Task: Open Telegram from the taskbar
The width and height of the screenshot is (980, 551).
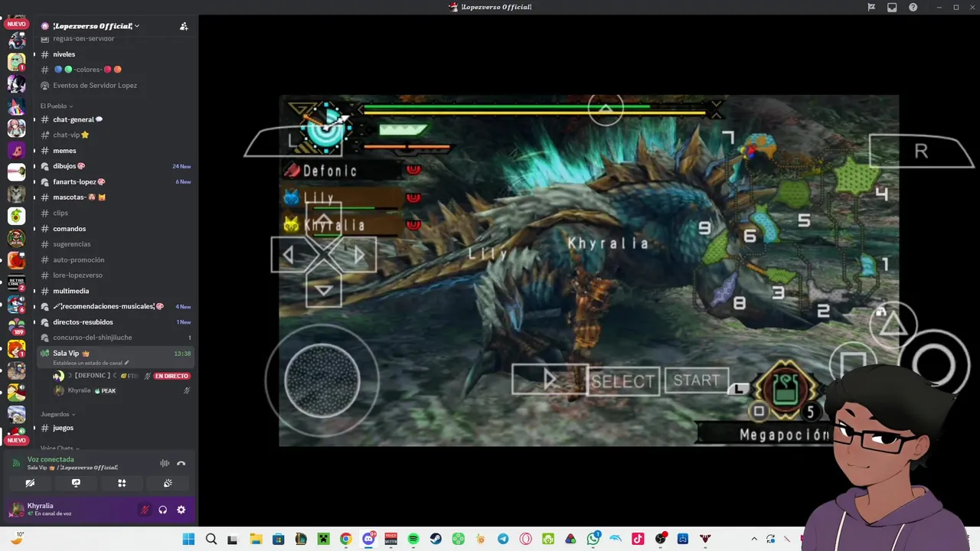Action: (503, 539)
